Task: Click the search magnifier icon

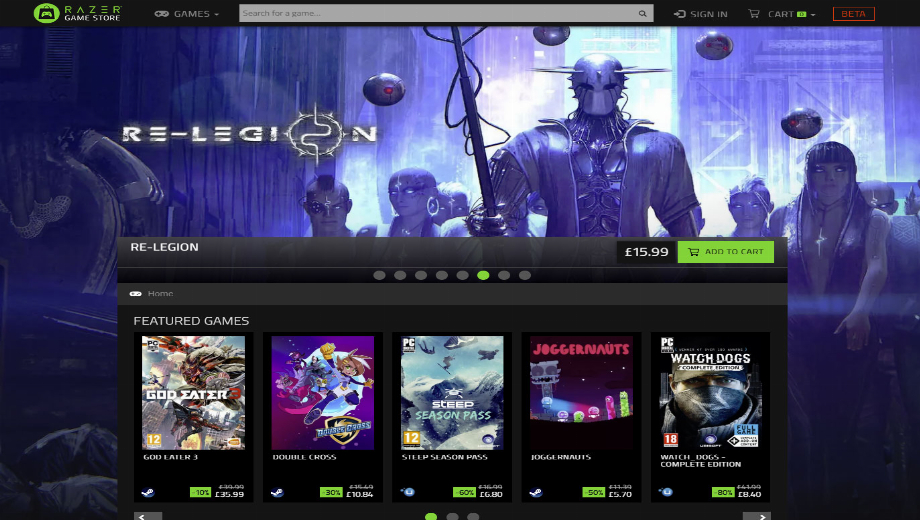Action: (642, 13)
